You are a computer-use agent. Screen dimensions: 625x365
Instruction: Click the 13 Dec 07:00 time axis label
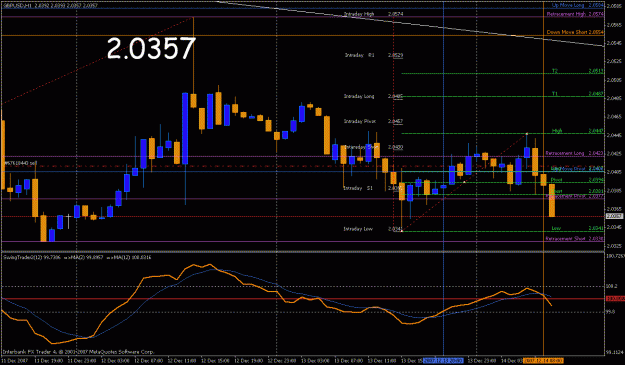349,361
